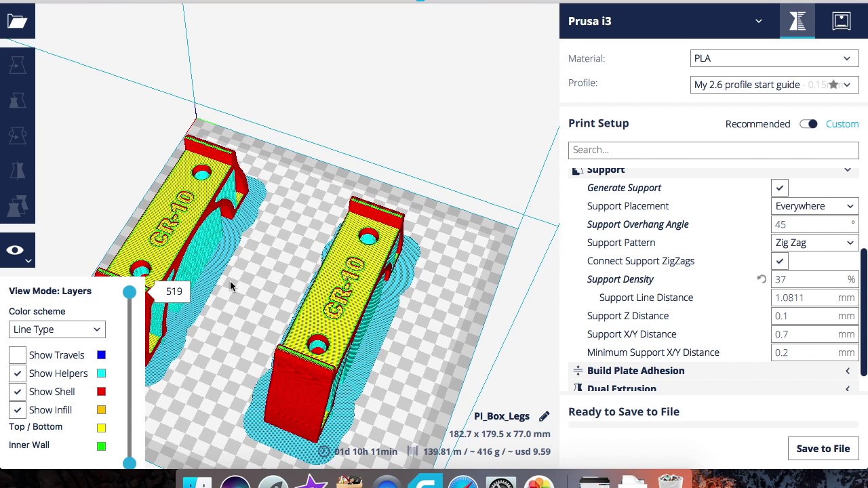
Task: Edit the Support Density value
Action: (x=814, y=279)
